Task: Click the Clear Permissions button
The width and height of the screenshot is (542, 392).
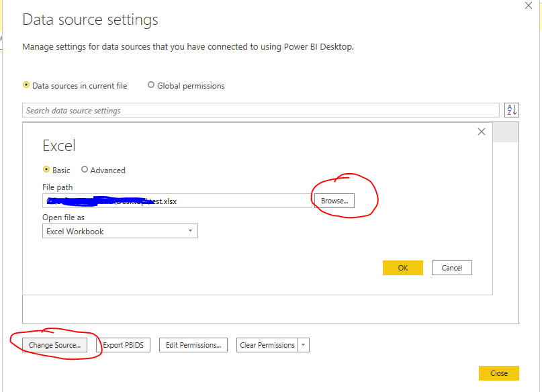Action: (267, 345)
